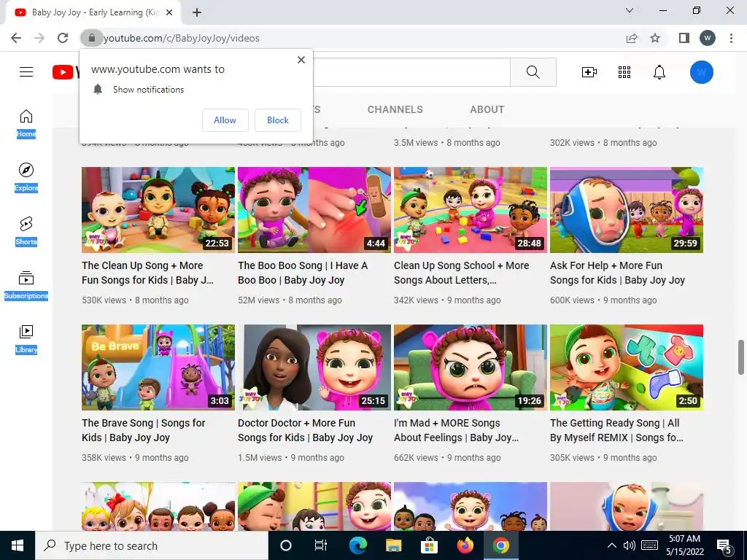Toggle Chrome side panel icon
Viewport: 747px width, 560px height.
pyautogui.click(x=684, y=38)
